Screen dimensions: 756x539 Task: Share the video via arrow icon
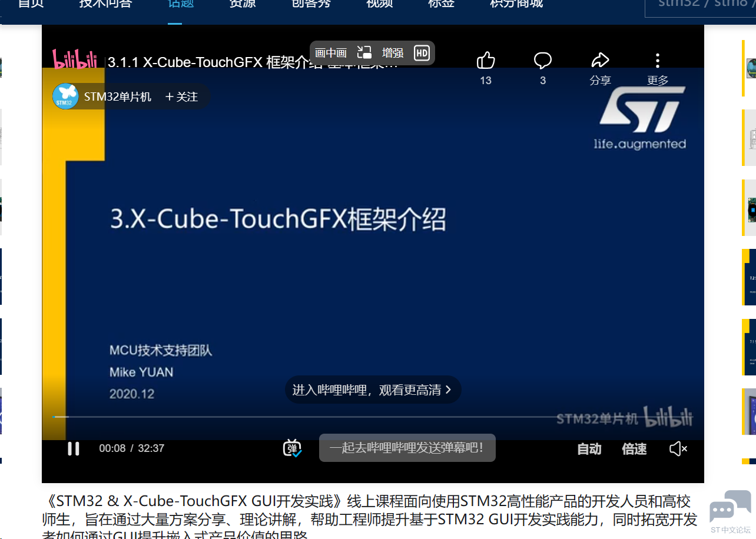point(600,60)
